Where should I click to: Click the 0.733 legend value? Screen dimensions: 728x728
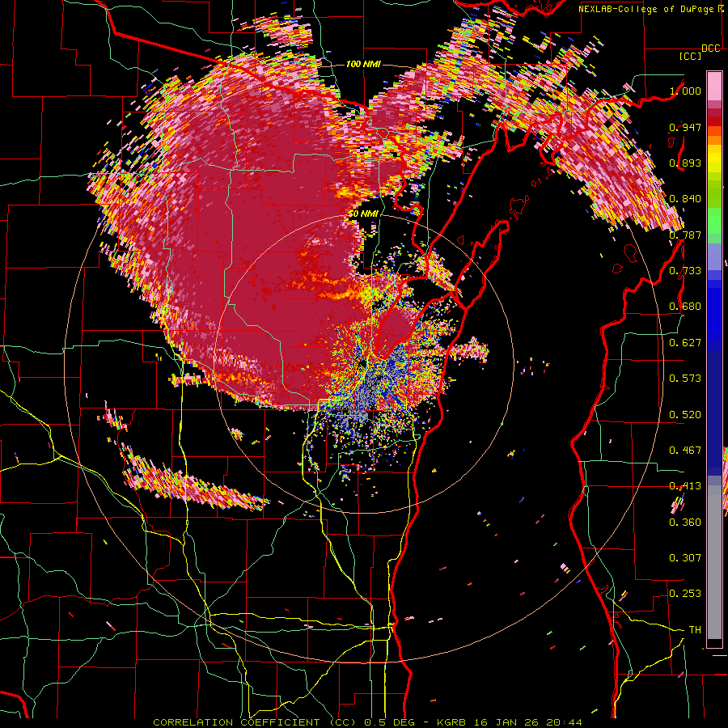(685, 271)
